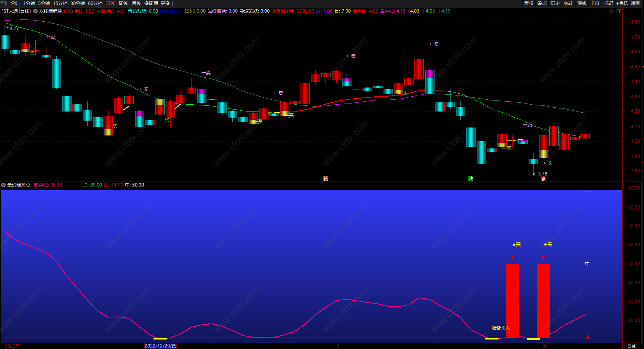Click the 4.00 price axis label

point(635,141)
